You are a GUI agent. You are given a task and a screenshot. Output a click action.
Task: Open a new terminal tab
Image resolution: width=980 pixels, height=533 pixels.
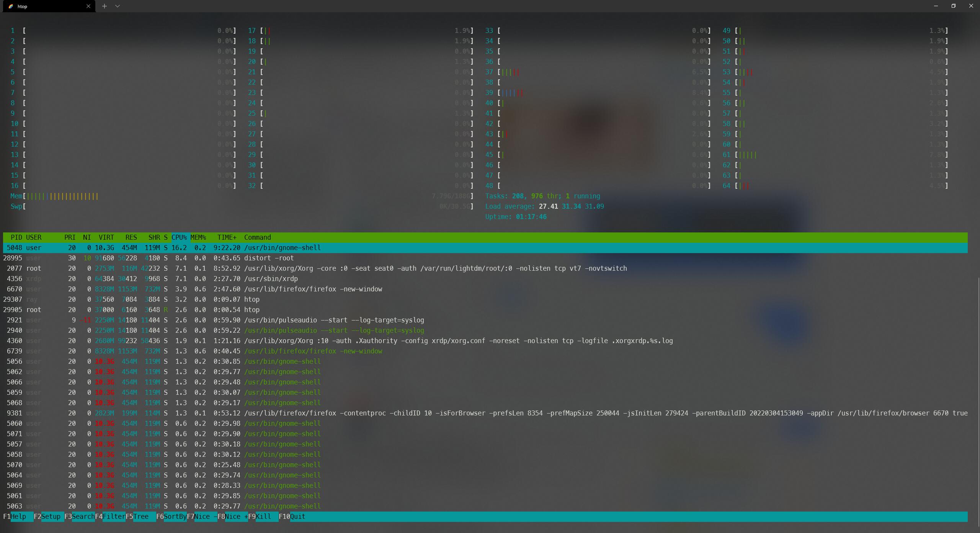[104, 6]
